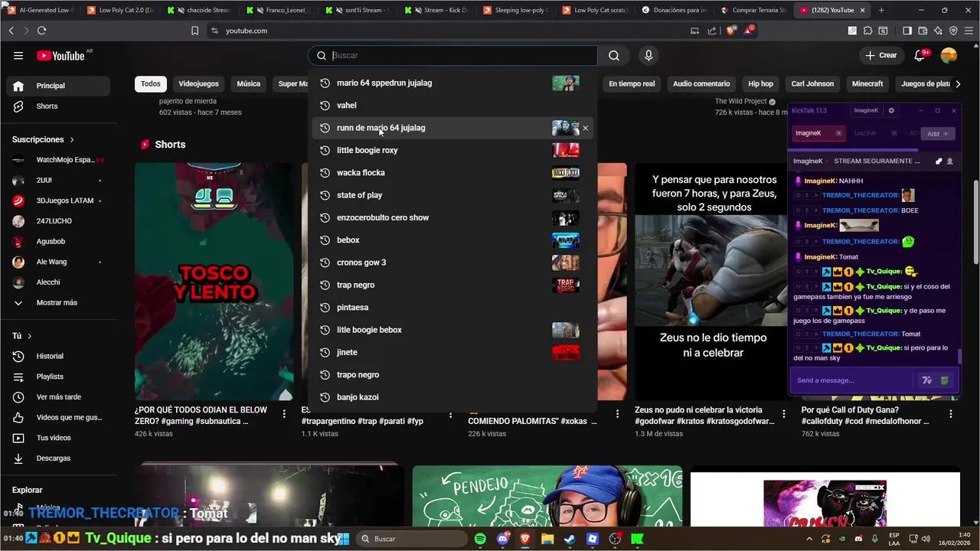Click the search magnifier button

tap(614, 55)
